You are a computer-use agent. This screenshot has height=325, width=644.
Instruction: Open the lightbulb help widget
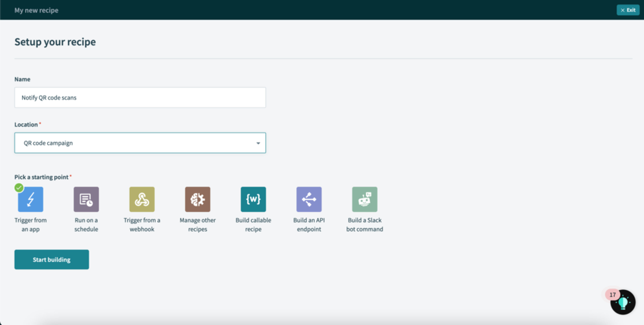[623, 302]
